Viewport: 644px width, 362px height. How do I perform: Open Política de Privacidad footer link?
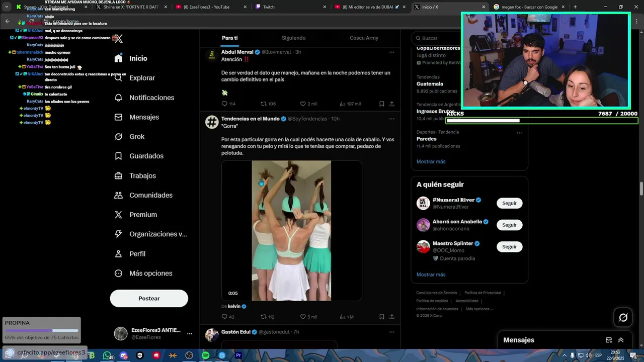point(482,293)
